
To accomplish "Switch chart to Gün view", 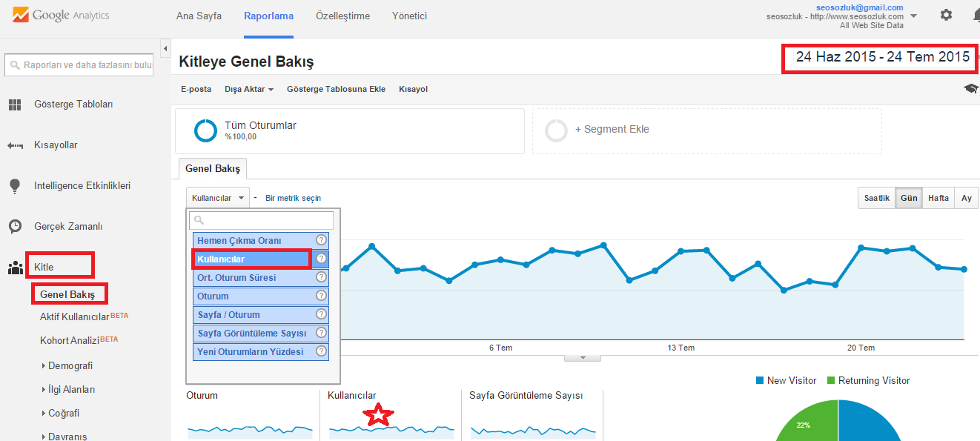I will [x=909, y=198].
